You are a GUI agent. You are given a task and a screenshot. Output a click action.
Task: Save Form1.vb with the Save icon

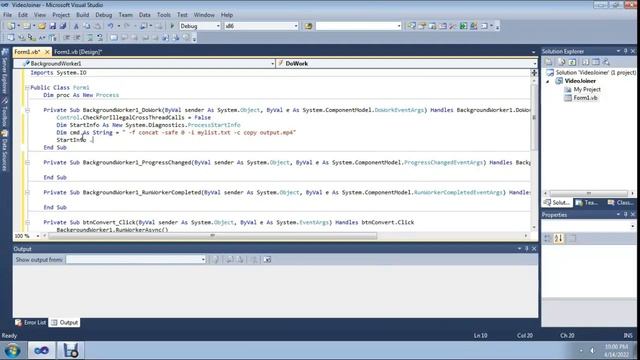tap(53, 26)
